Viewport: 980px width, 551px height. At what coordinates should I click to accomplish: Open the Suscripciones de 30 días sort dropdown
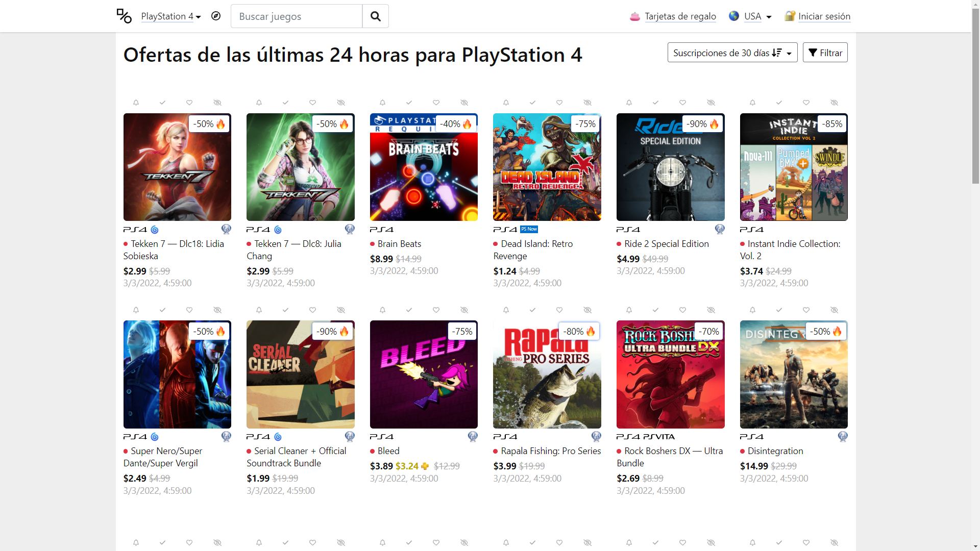pyautogui.click(x=732, y=53)
